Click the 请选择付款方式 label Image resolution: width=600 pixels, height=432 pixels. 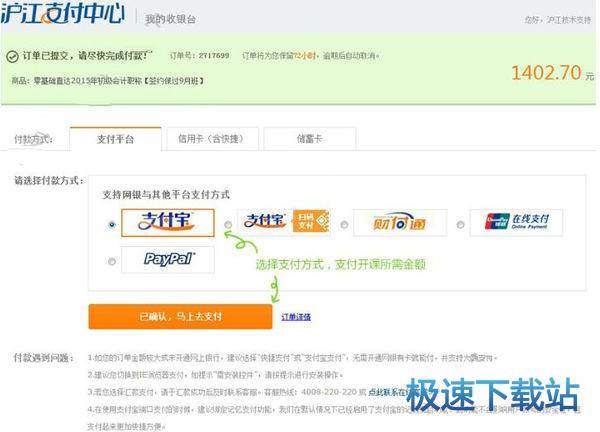pos(49,180)
